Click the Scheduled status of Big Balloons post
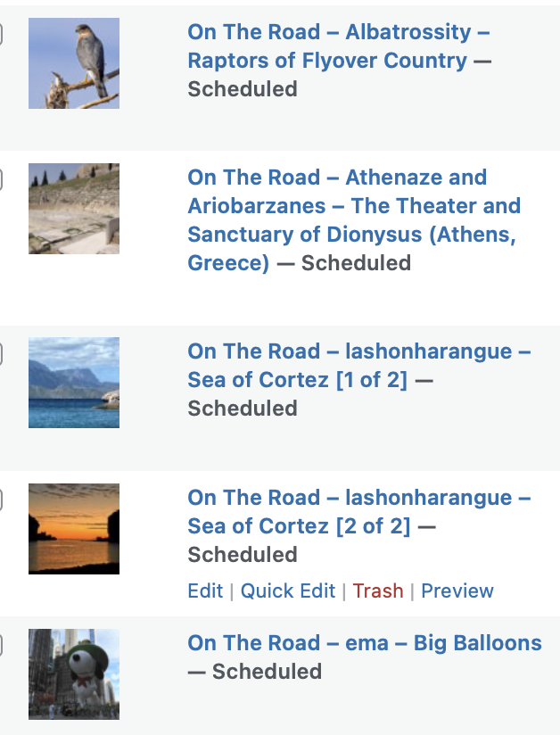Viewport: 560px width, 735px height. pos(266,672)
